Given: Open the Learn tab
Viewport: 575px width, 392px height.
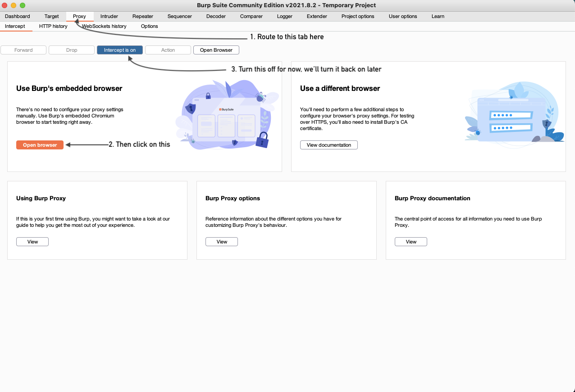Looking at the screenshot, I should pos(438,16).
